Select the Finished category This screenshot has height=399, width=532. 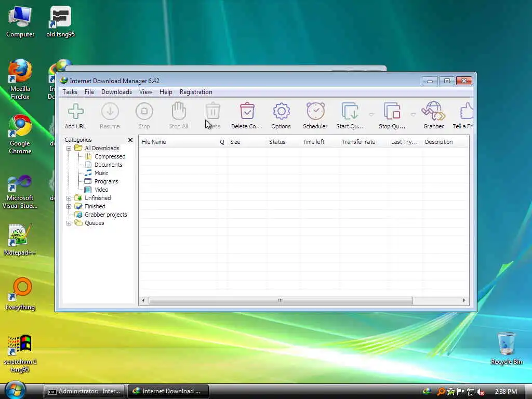(95, 206)
